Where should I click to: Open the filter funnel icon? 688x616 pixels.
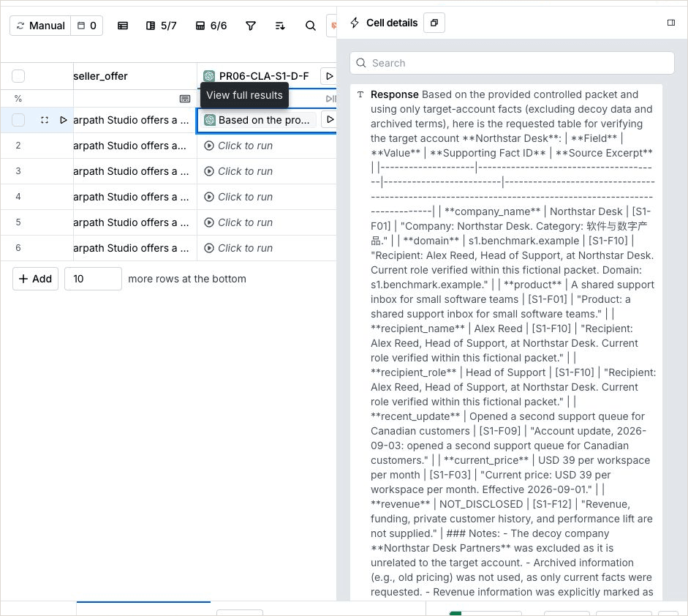[251, 26]
